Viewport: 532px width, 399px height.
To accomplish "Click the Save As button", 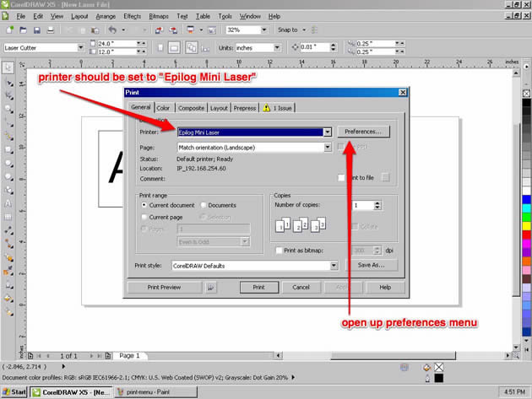I will pos(372,265).
